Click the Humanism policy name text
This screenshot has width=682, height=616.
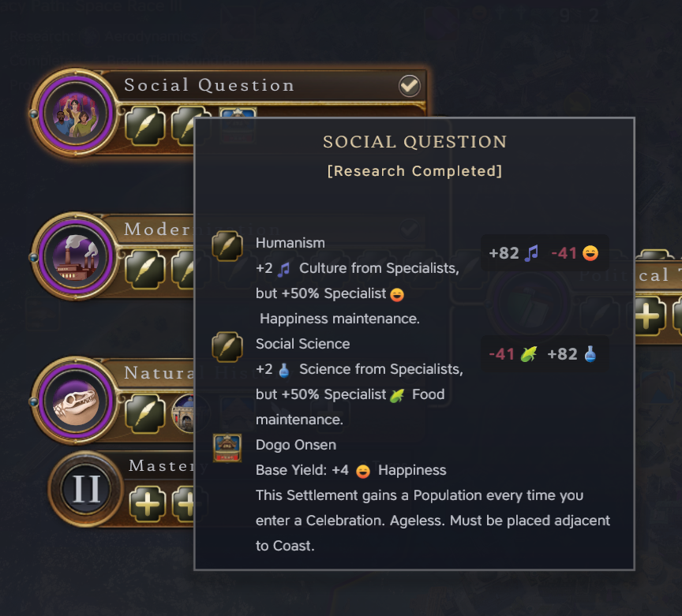290,243
